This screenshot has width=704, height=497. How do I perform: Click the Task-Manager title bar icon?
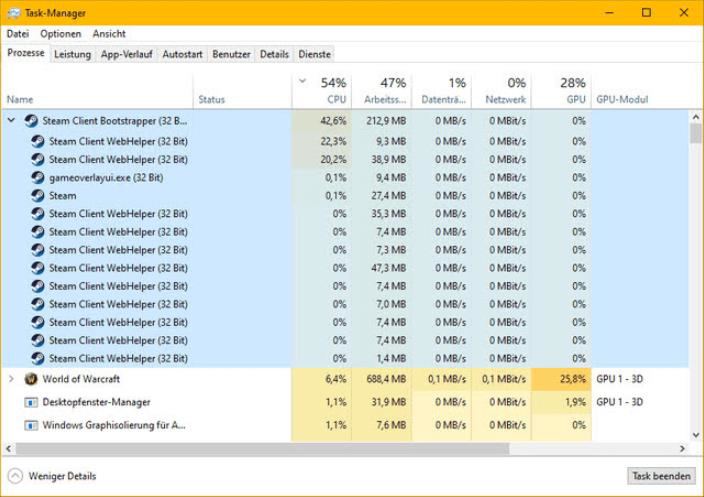pos(14,13)
